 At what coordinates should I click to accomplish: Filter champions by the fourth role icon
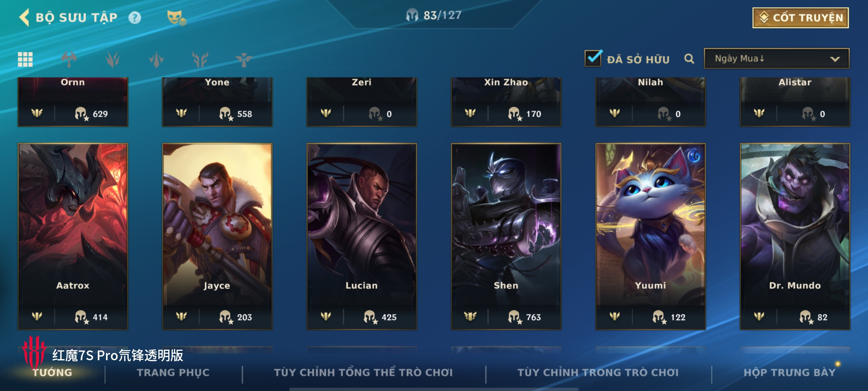[200, 59]
